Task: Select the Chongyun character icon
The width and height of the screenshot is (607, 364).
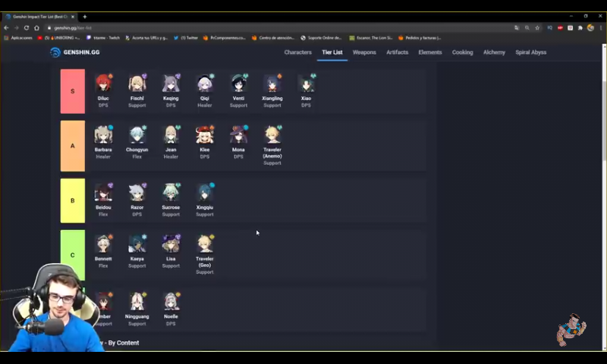Action: pos(137,135)
